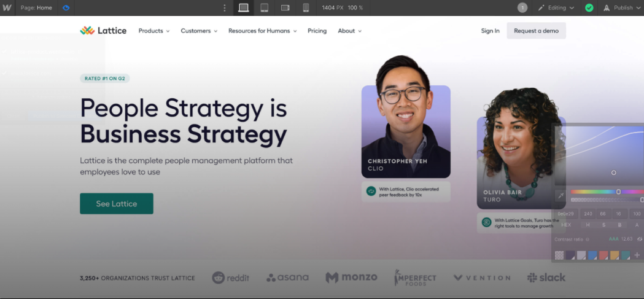Viewport: 644px width, 299px height.
Task: Select the People Strategy headline text
Action: (x=184, y=121)
